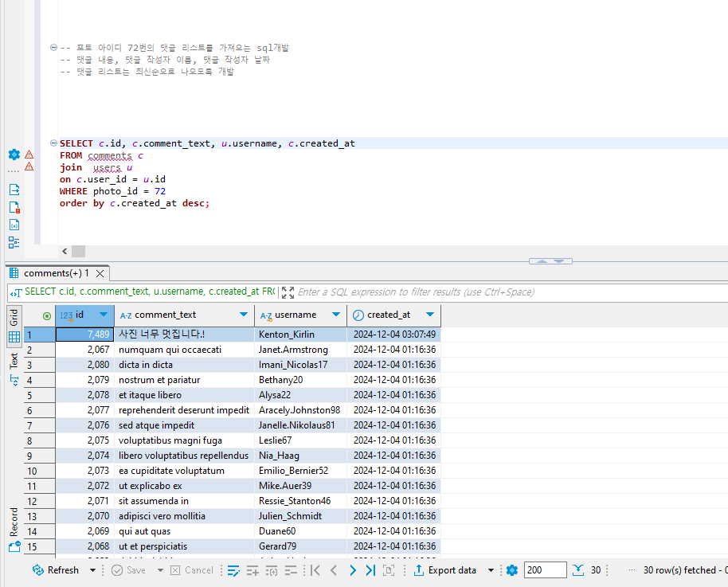Click the filter expression input field
Image resolution: width=728 pixels, height=587 pixels.
coord(511,292)
